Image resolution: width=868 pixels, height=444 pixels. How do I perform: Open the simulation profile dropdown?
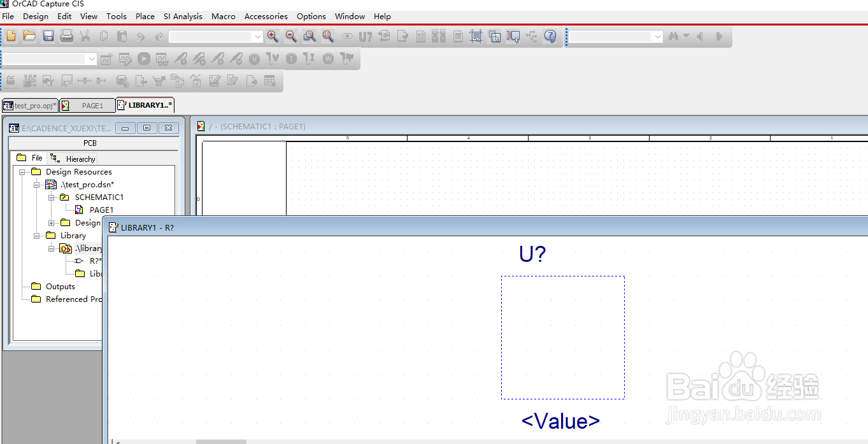point(92,59)
